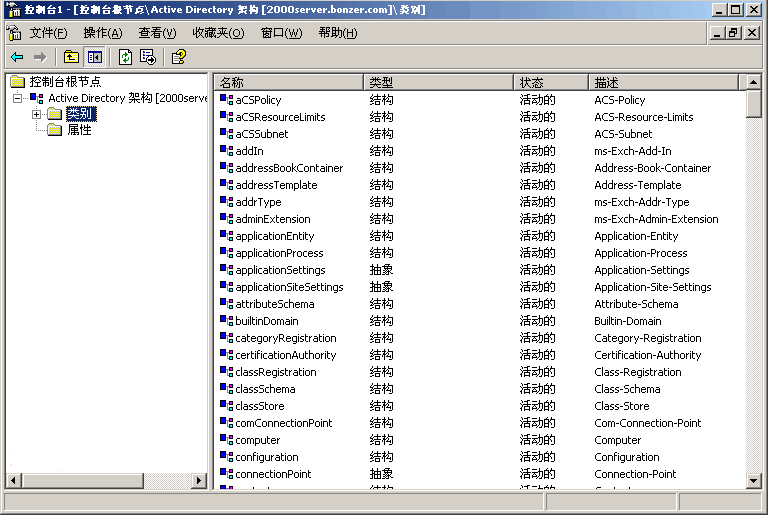The width and height of the screenshot is (768, 518).
Task: Sort list by 类型 column header
Action: click(x=439, y=82)
